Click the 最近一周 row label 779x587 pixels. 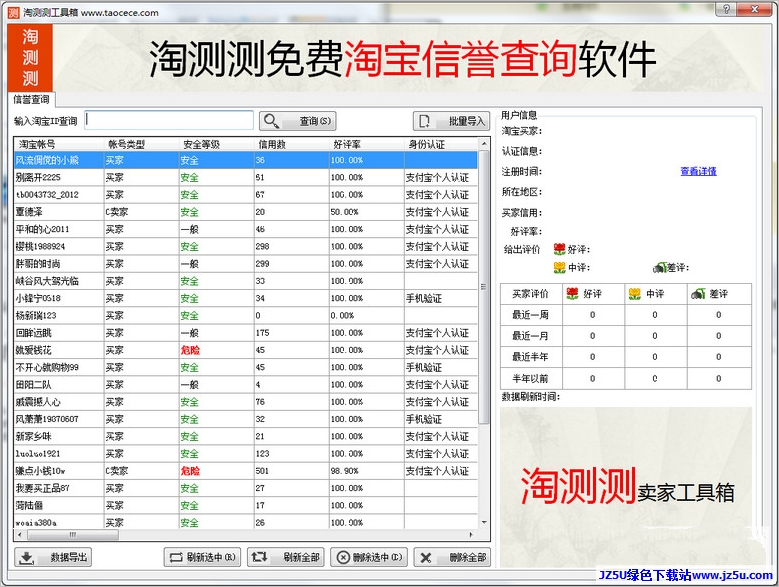pyautogui.click(x=530, y=314)
